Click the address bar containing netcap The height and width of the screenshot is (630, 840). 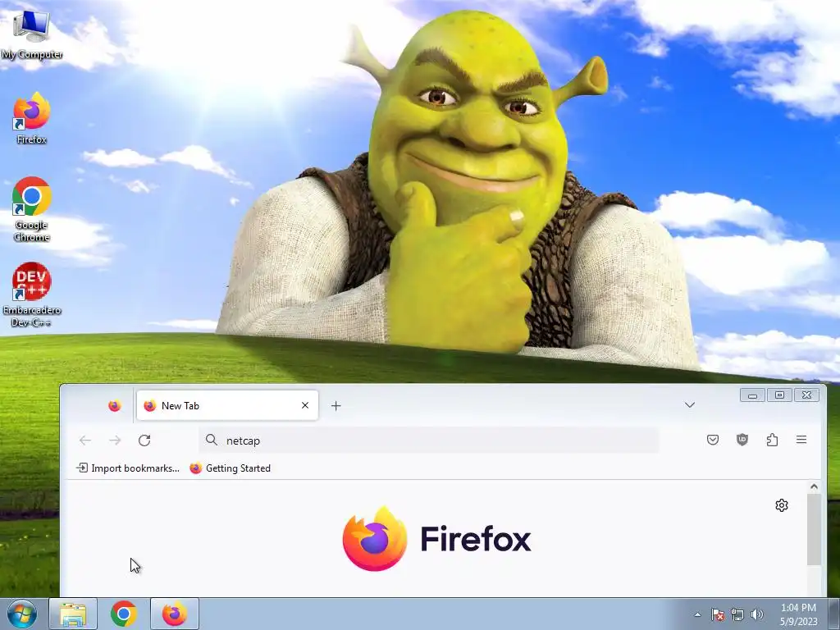[429, 441]
